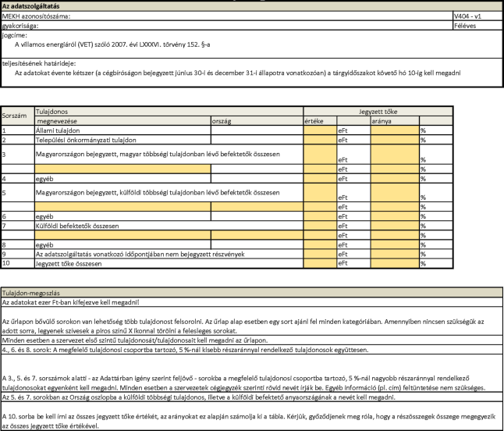Viewport: 504px width, 431px height.
Task: Click the 'gyakorisága:' label
Action: [20, 26]
